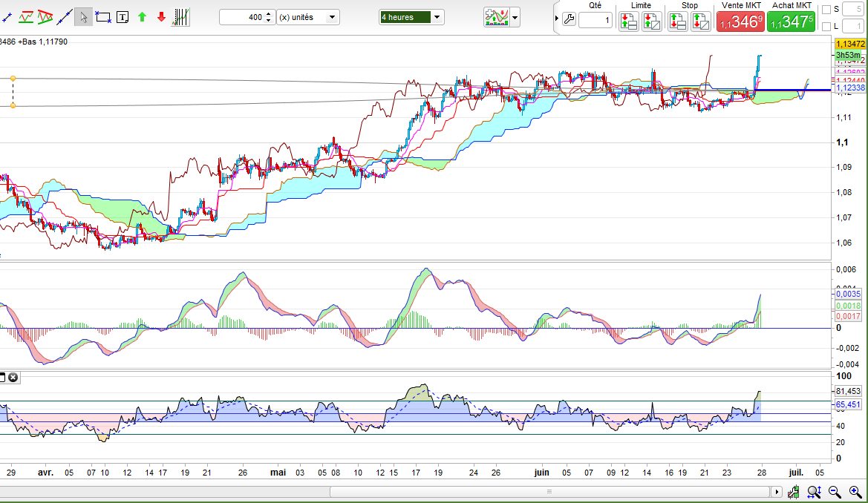Select the rectangle drawing tool
Image resolution: width=868 pixels, height=503 pixels.
click(103, 16)
